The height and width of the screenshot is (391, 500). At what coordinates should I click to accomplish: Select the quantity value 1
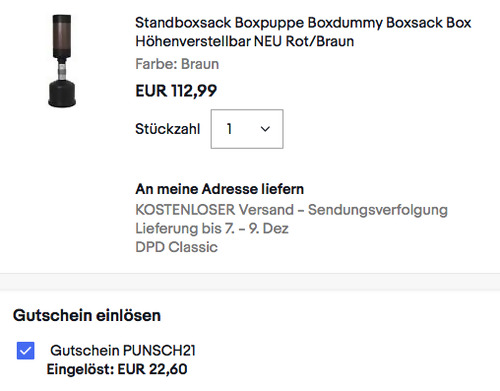pos(229,129)
